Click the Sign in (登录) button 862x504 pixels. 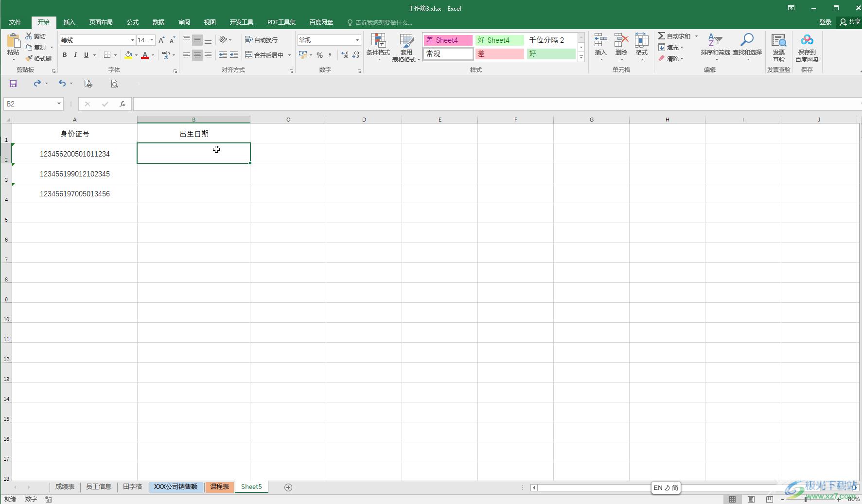point(826,22)
